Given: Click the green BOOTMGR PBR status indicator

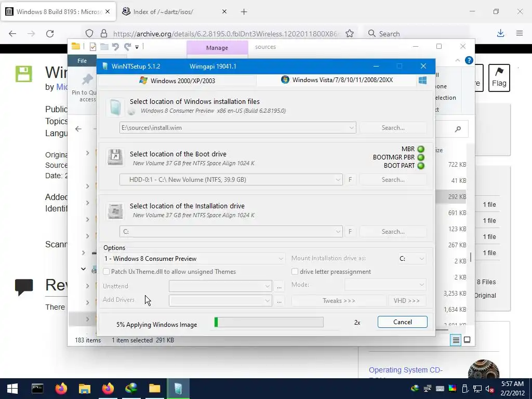Looking at the screenshot, I should tap(421, 157).
